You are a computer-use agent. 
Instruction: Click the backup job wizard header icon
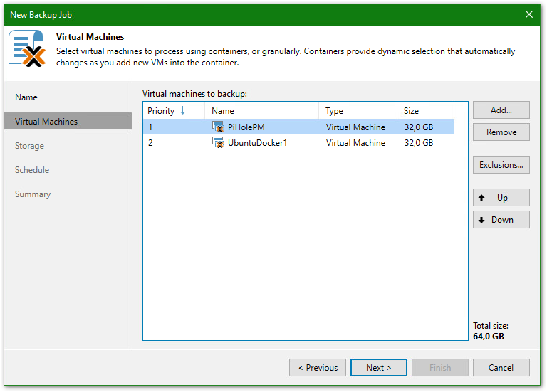pos(27,49)
